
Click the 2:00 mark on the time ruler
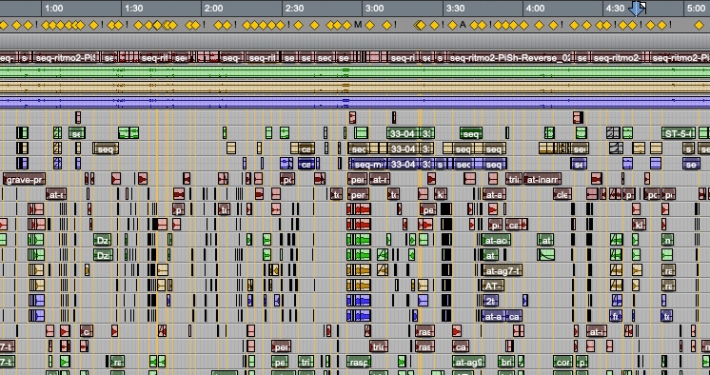[214, 8]
